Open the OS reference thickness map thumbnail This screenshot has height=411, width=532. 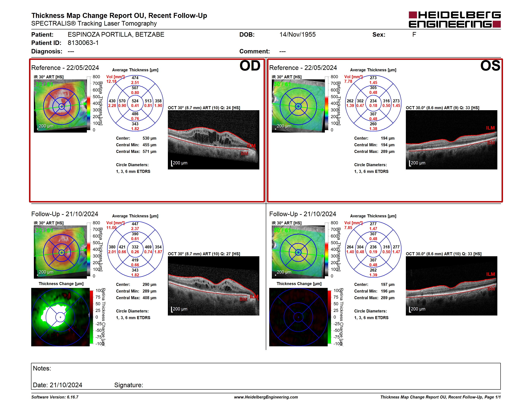coord(298,106)
